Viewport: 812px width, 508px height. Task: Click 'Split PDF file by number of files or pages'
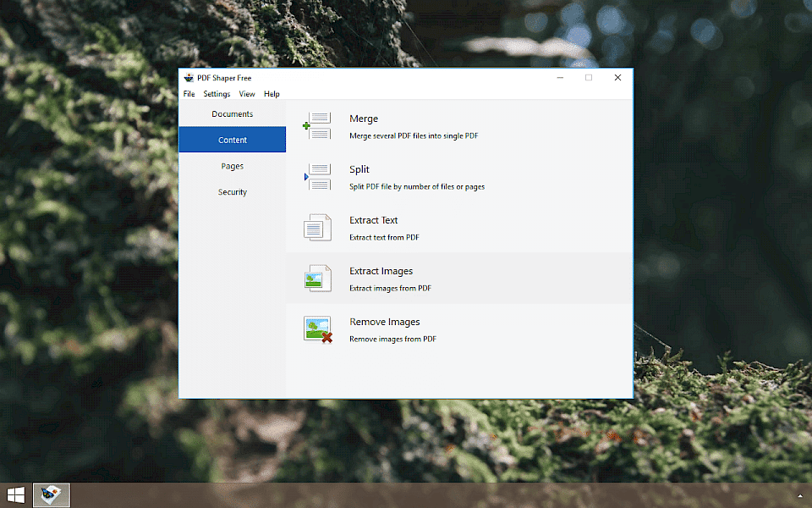417,186
